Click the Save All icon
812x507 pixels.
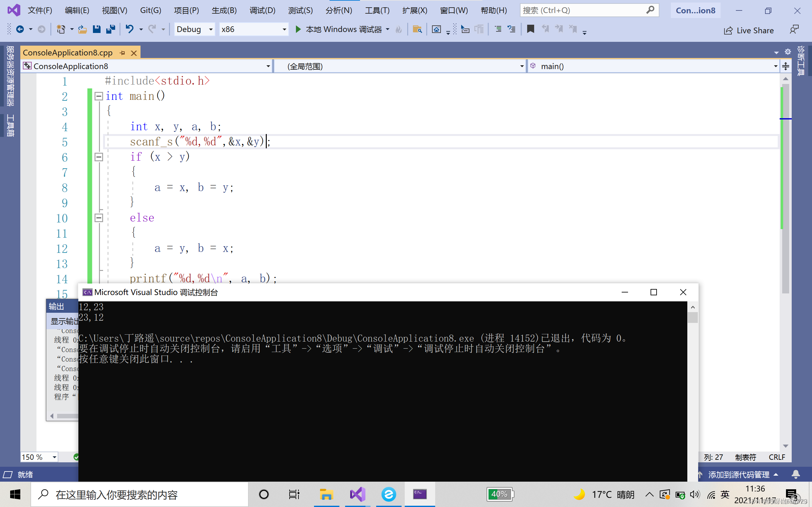(x=110, y=29)
